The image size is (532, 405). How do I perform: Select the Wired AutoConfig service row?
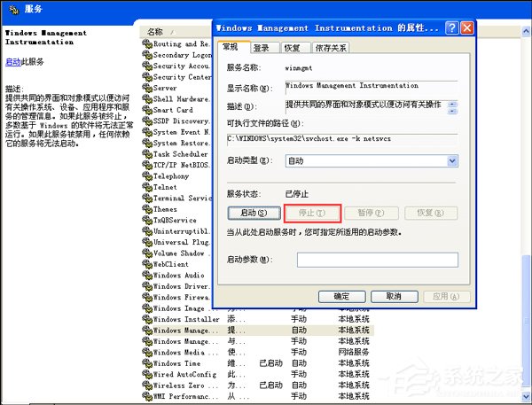click(x=258, y=375)
